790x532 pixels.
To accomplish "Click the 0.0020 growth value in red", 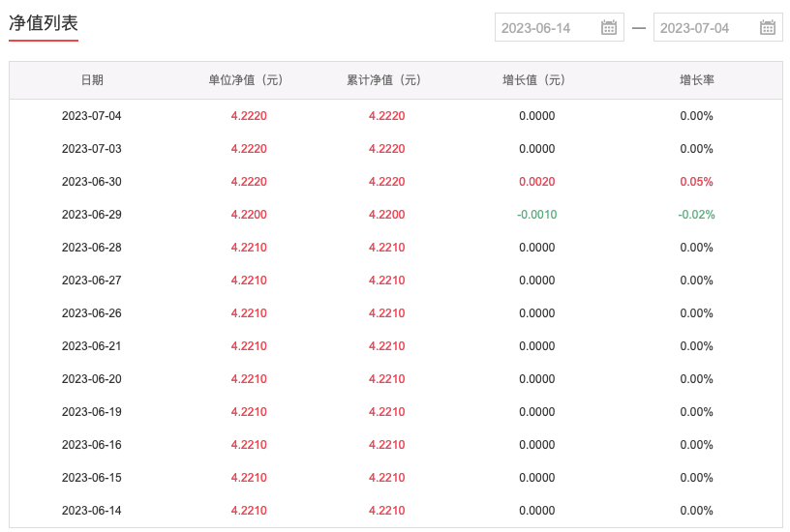I will pos(536,182).
